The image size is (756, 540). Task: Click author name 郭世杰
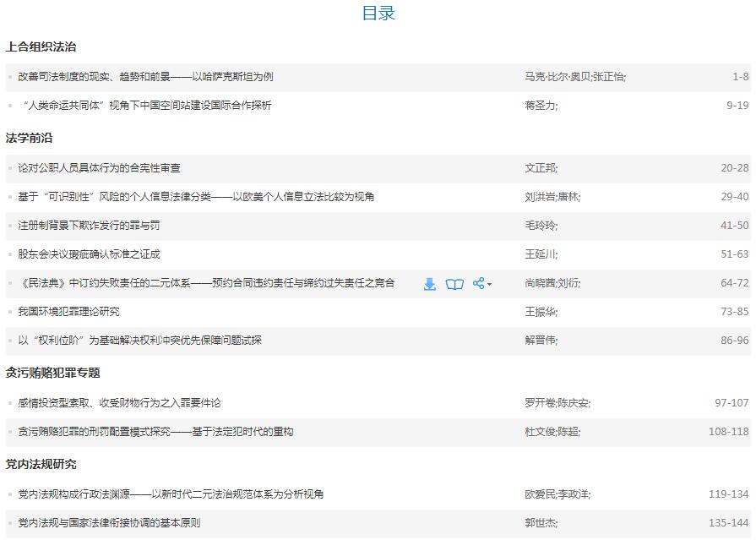click(x=540, y=523)
